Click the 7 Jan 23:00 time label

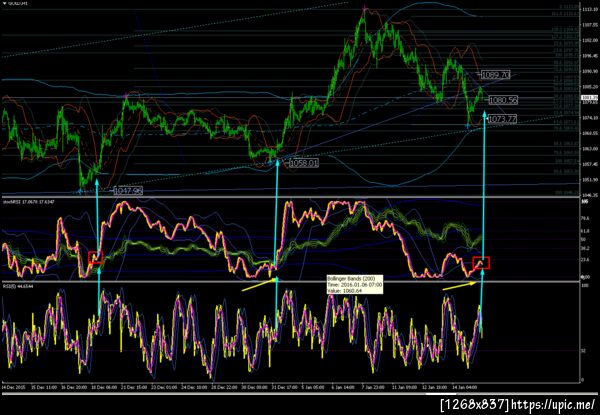pyautogui.click(x=374, y=387)
